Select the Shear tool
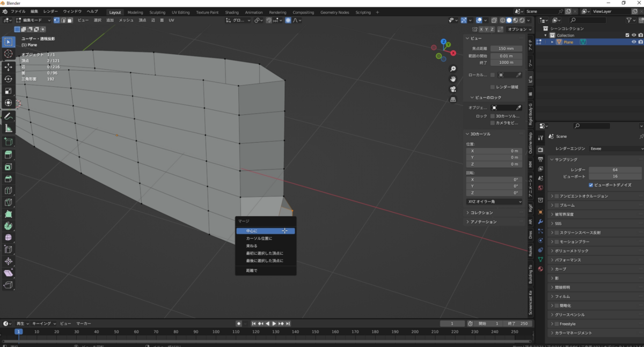Image resolution: width=644 pixels, height=347 pixels. [x=9, y=273]
